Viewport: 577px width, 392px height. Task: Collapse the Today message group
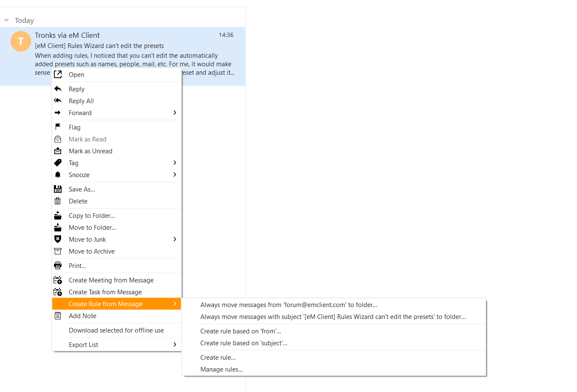pyautogui.click(x=6, y=20)
